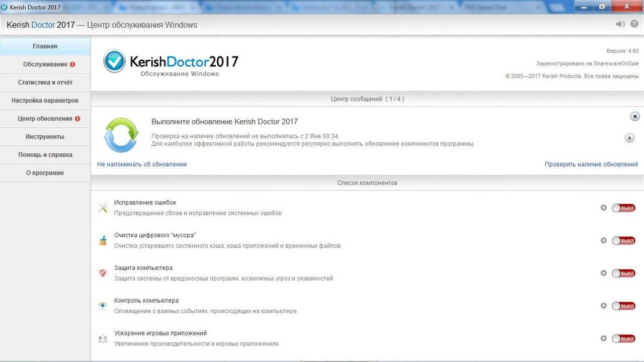Click the Защита компьютера component title
Image resolution: width=644 pixels, height=362 pixels.
tap(143, 268)
